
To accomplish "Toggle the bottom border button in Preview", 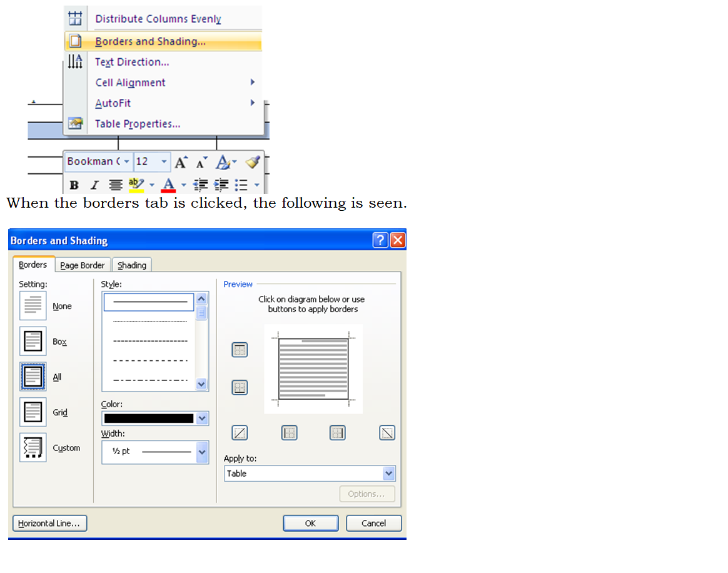I will coord(240,387).
